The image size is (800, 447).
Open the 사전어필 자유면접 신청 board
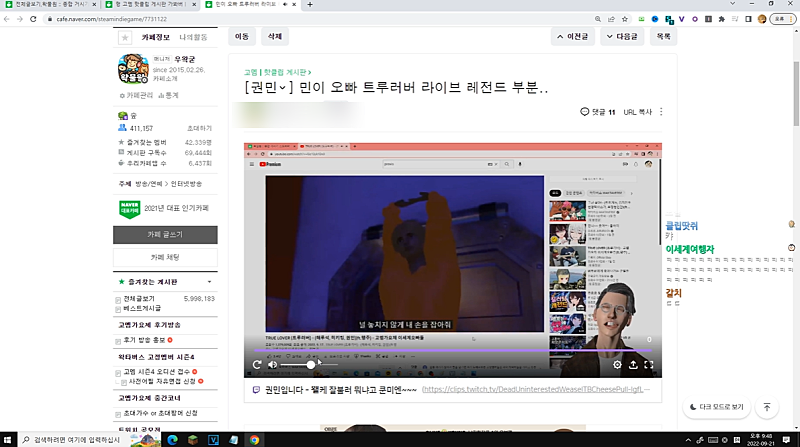[x=162, y=381]
